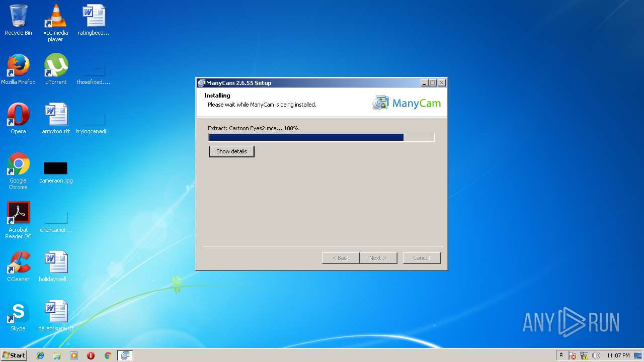Click the 'Installing' heading text
Image resolution: width=644 pixels, height=362 pixels.
tap(217, 96)
